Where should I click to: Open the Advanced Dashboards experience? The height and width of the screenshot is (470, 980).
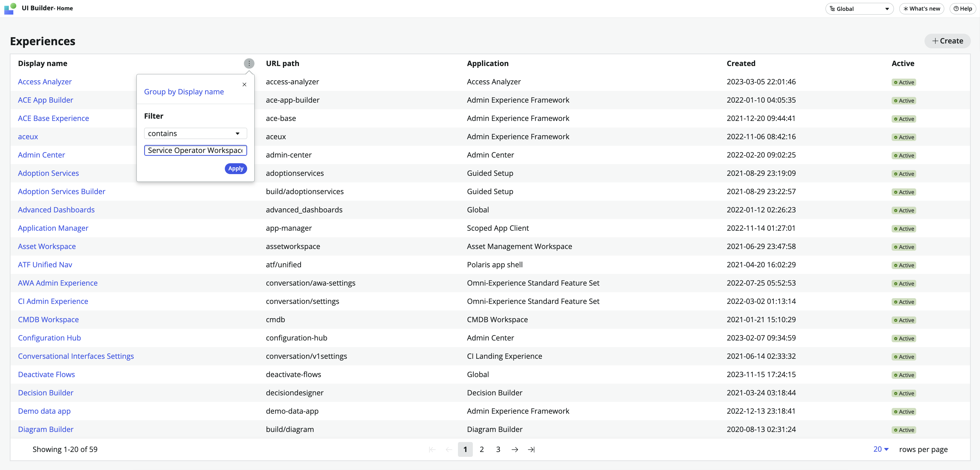coord(56,210)
